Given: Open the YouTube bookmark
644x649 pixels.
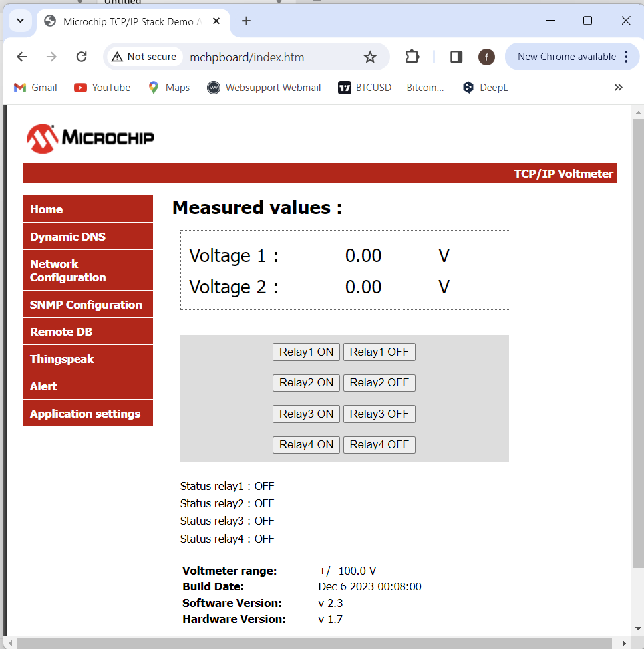Looking at the screenshot, I should [102, 88].
